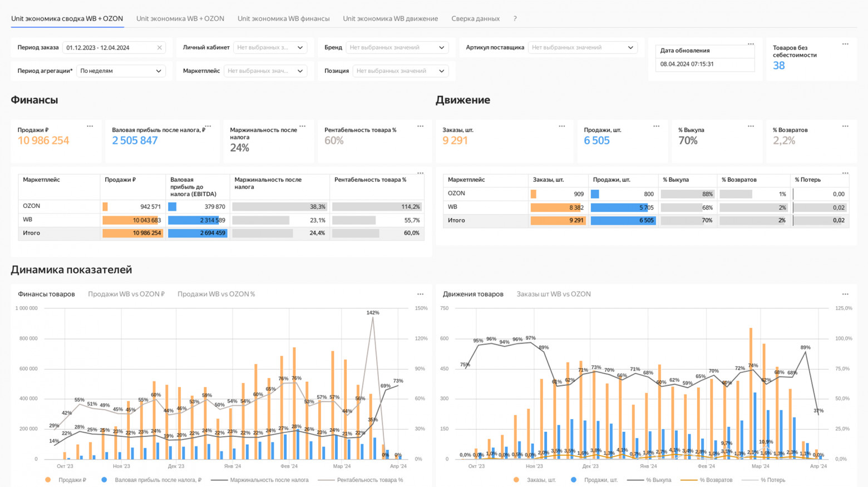Click the 88% Выкупа progress bar for OZON
Viewport: 868px width, 487px height.
(x=687, y=193)
